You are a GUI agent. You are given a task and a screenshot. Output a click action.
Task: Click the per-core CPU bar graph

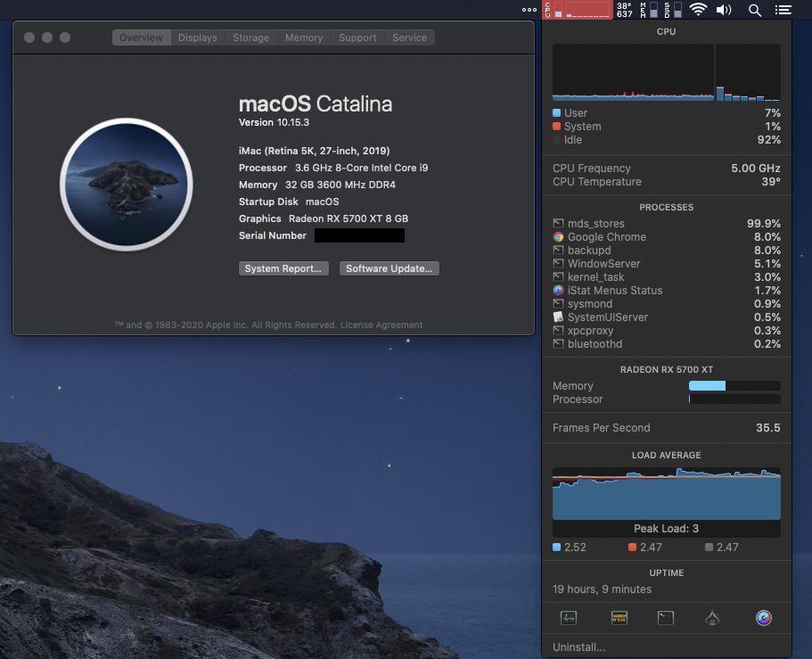(748, 72)
